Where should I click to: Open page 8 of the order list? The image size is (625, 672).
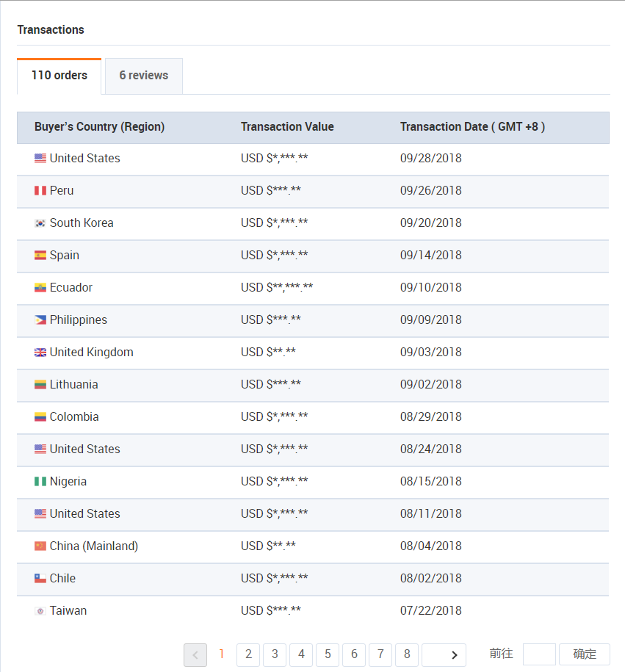(407, 654)
